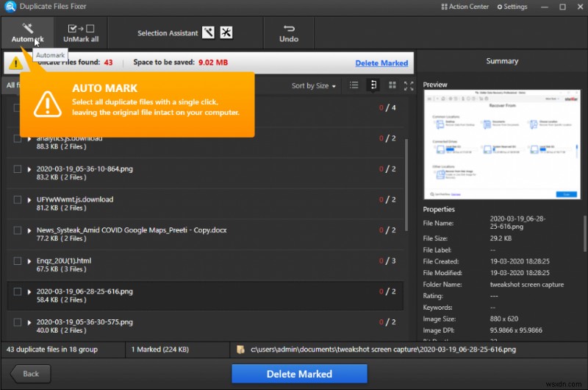588x390 pixels.
Task: Minimize the Duplicate Files Fixer window
Action: 545,7
